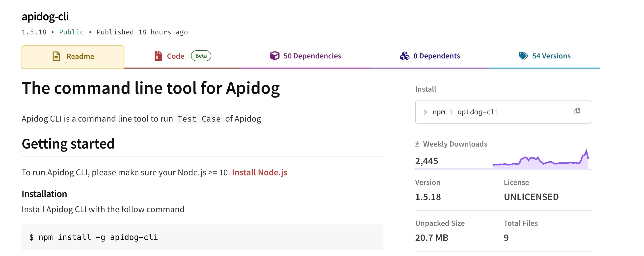Image resolution: width=644 pixels, height=256 pixels.
Task: Click the 1.5.18 version in header
Action: pos(34,32)
